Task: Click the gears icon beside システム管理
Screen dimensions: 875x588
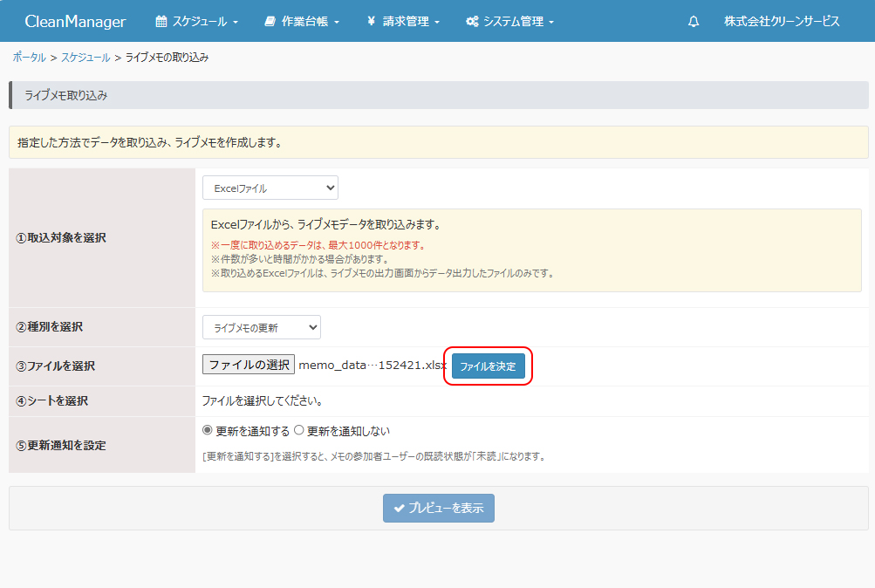Action: tap(472, 21)
